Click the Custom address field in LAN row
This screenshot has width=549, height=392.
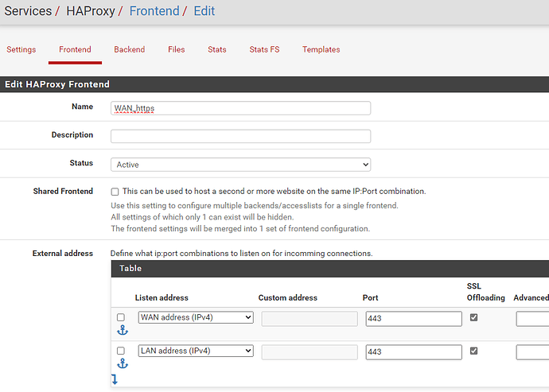[310, 352]
